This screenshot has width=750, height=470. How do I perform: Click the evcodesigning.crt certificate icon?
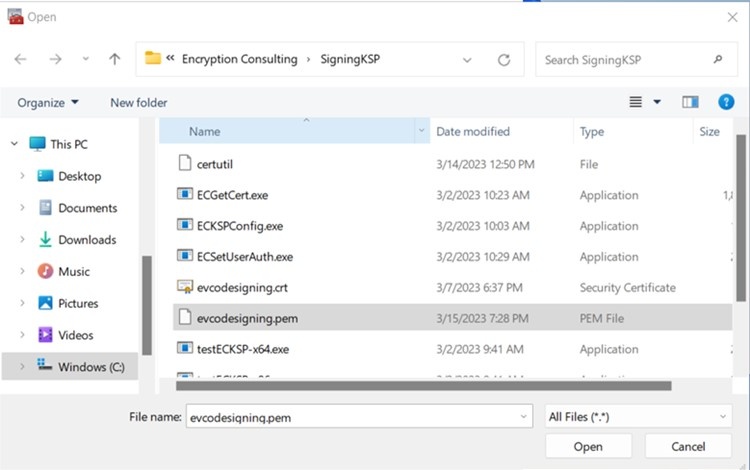click(185, 286)
